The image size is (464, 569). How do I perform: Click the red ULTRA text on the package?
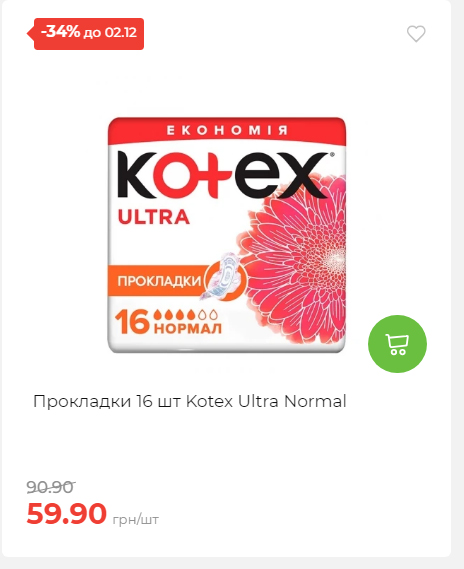153,217
